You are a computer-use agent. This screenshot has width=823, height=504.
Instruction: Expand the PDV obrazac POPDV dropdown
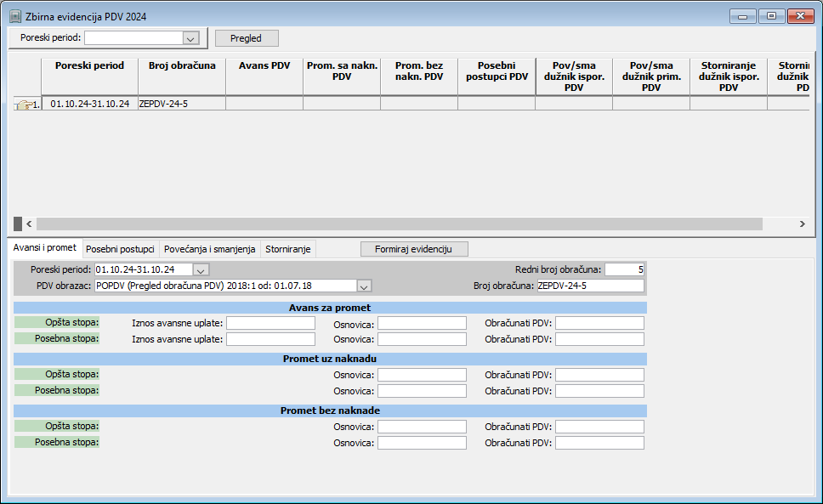pos(364,286)
